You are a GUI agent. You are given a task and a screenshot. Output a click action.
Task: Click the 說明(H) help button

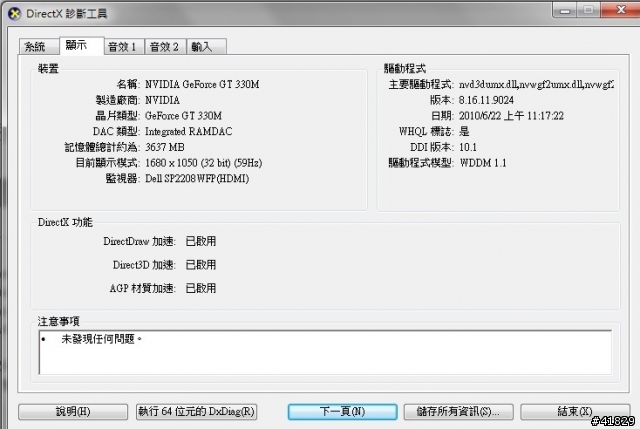coord(73,411)
